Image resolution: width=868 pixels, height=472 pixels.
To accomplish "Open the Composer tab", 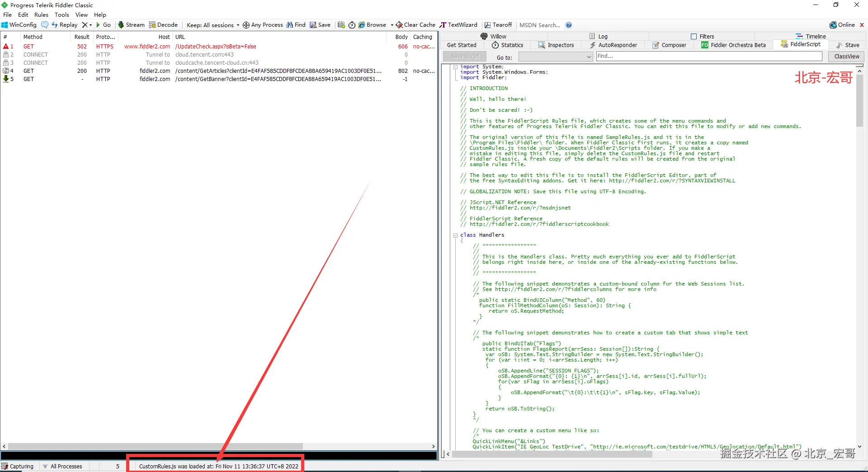I will click(x=669, y=45).
